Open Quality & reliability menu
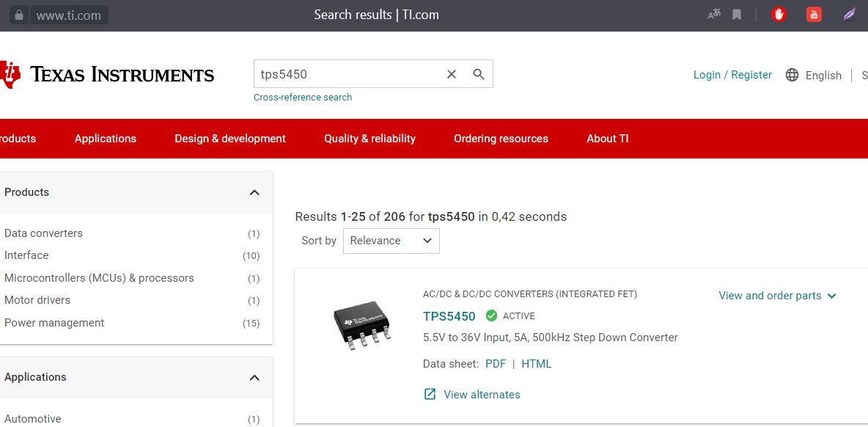This screenshot has height=427, width=868. click(369, 139)
